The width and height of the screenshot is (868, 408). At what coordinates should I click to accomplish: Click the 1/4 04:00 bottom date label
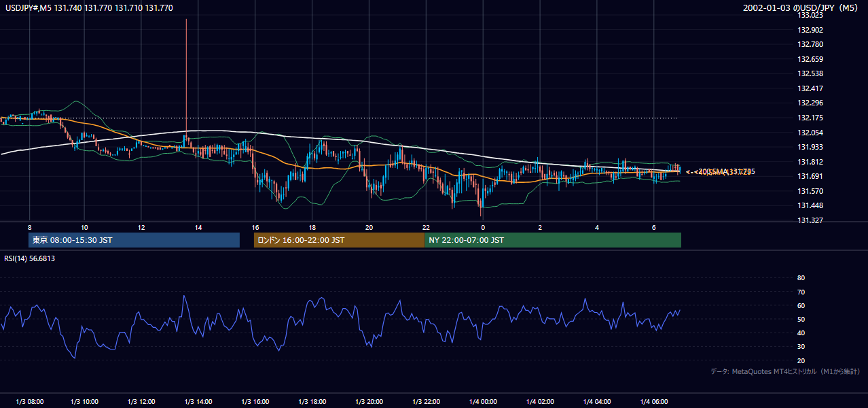tap(597, 402)
